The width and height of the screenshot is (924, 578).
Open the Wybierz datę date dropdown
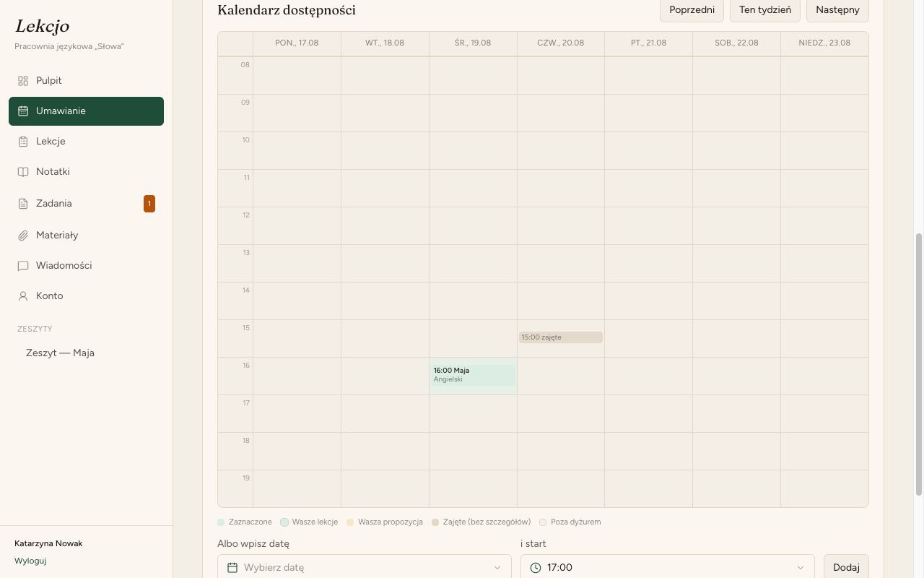[x=365, y=567]
